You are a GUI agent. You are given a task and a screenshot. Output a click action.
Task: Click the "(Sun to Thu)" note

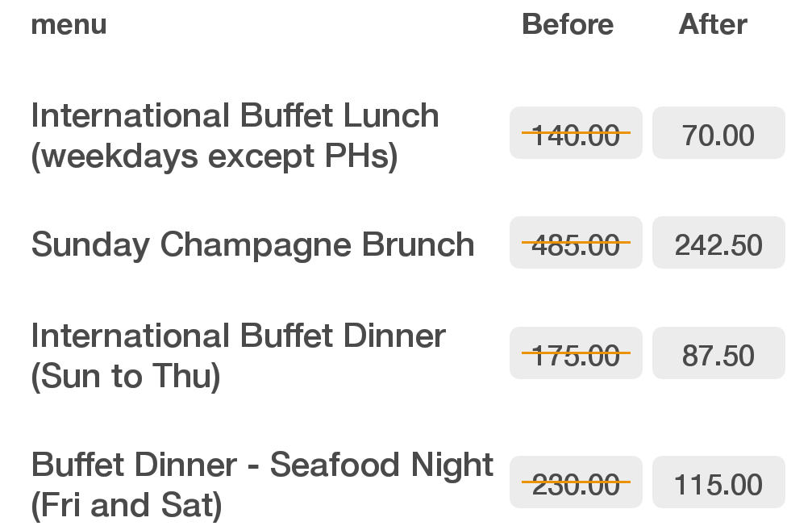point(126,376)
